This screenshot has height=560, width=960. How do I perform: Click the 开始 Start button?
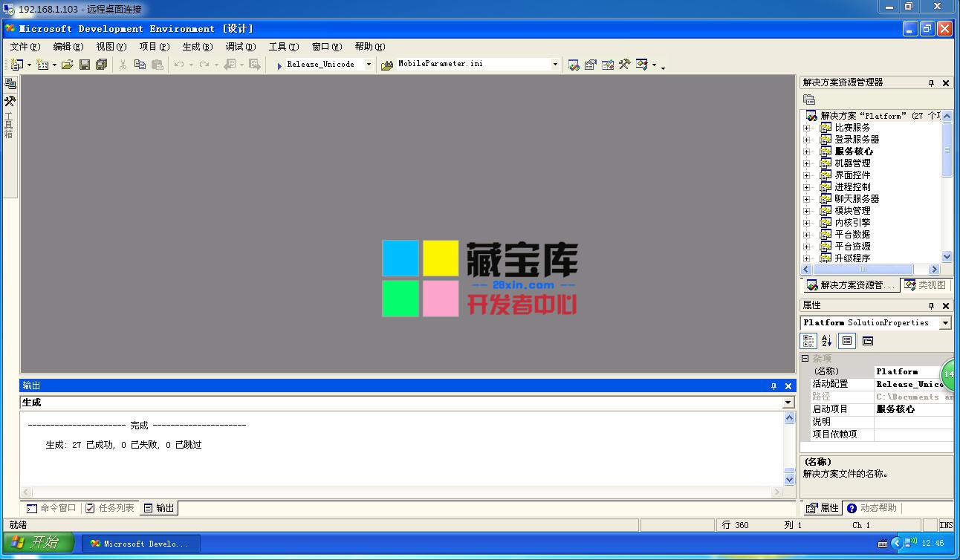pyautogui.click(x=37, y=543)
